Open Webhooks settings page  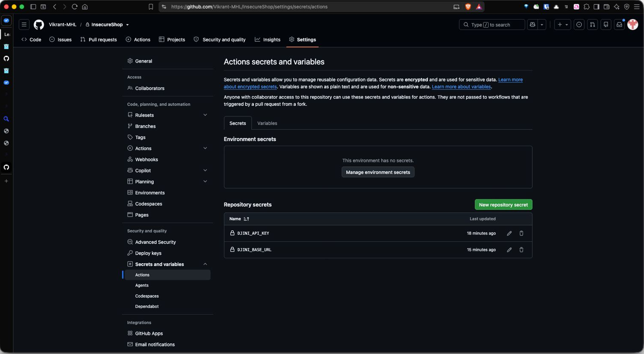(147, 160)
